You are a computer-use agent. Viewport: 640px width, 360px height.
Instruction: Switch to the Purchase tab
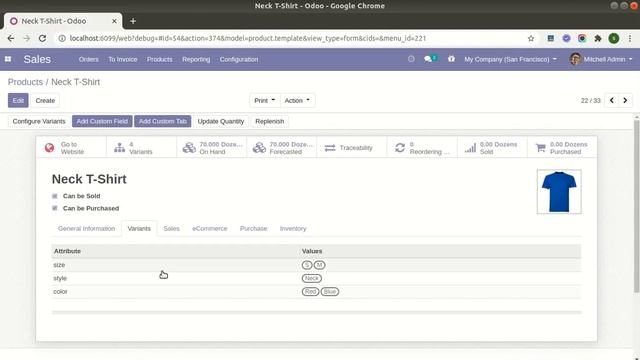tap(253, 229)
